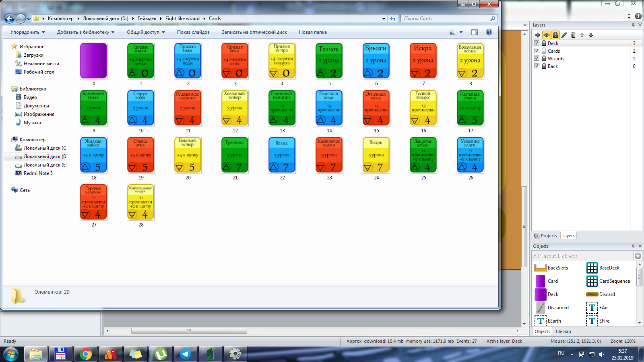Screen dimensions: 644x362
Task: Switch to the Projects tab
Action: point(545,236)
